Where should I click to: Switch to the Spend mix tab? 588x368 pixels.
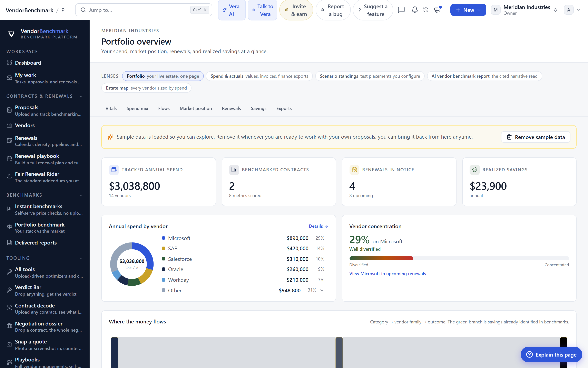(x=137, y=108)
